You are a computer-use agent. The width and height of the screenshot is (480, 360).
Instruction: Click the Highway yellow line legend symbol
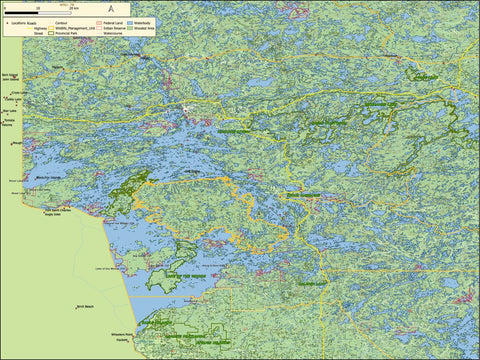pos(30,28)
